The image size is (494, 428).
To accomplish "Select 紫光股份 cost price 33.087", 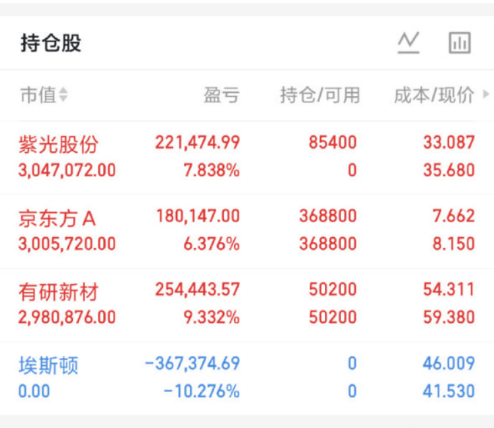I will [449, 142].
